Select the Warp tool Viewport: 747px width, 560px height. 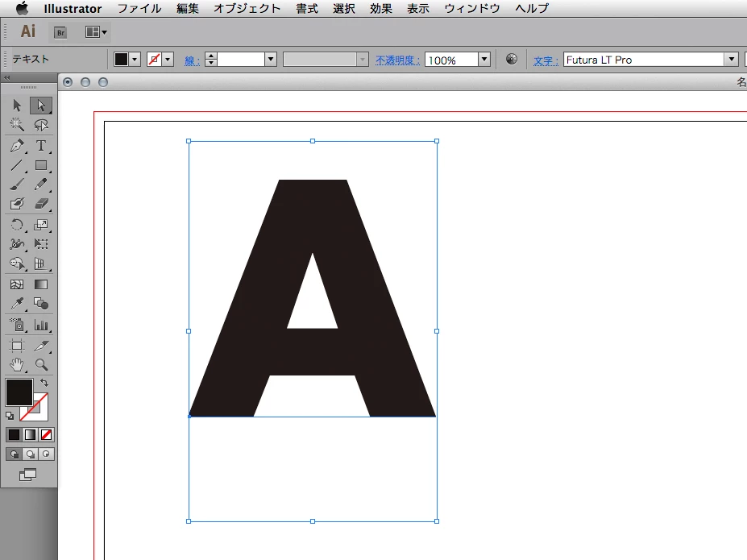click(x=17, y=244)
